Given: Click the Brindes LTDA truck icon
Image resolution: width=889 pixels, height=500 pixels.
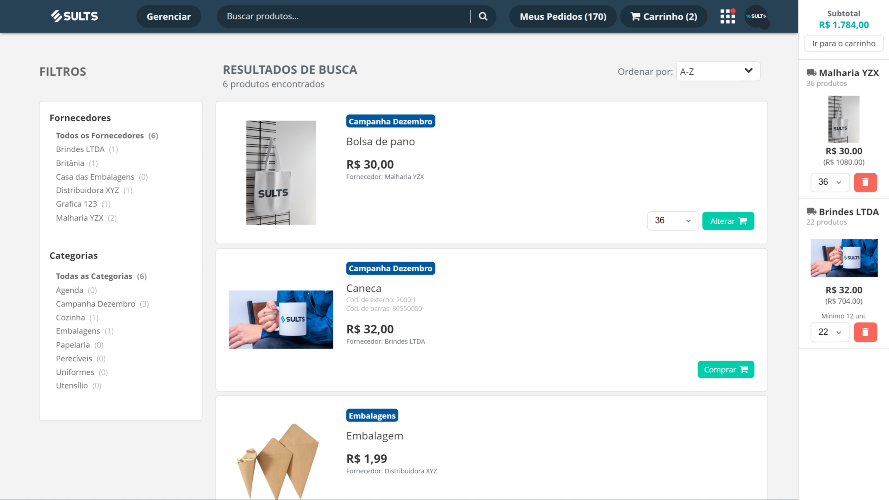Looking at the screenshot, I should coord(811,211).
